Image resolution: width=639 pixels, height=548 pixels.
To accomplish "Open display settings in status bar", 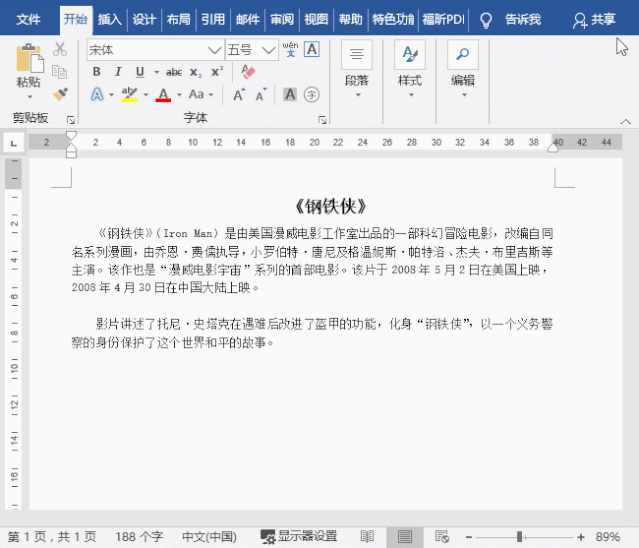I will [299, 537].
